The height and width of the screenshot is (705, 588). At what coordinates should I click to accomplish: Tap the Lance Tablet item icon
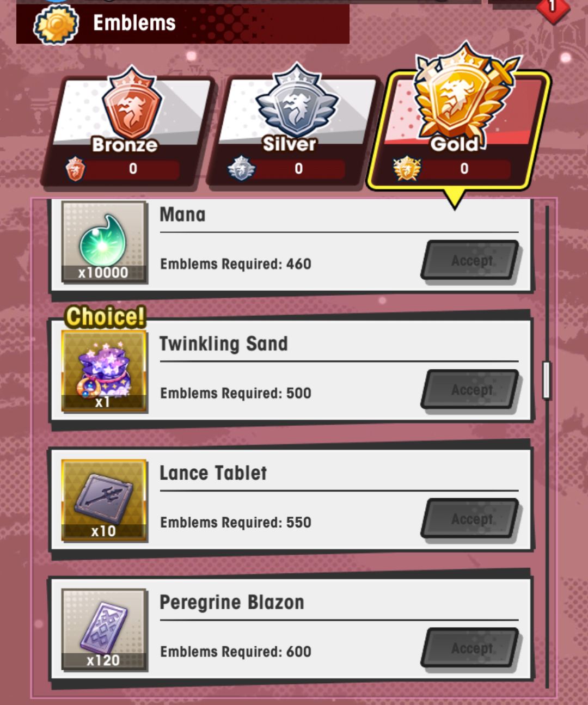(x=103, y=500)
